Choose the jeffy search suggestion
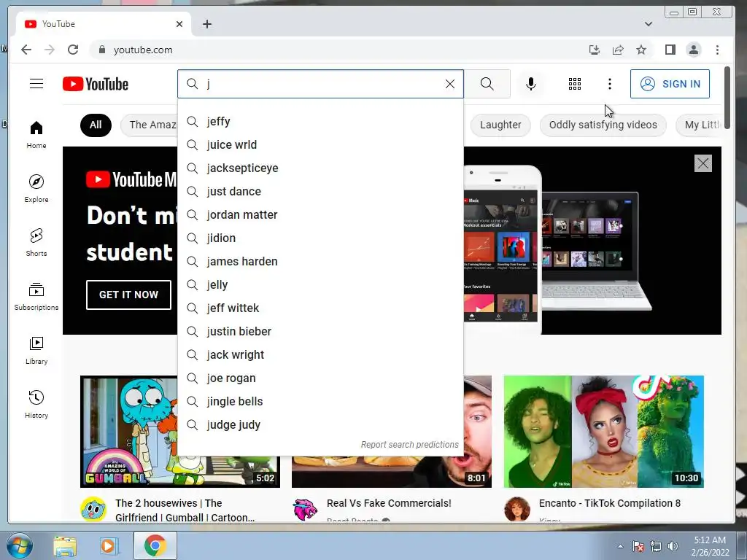Viewport: 747px width, 560px height. (320, 122)
